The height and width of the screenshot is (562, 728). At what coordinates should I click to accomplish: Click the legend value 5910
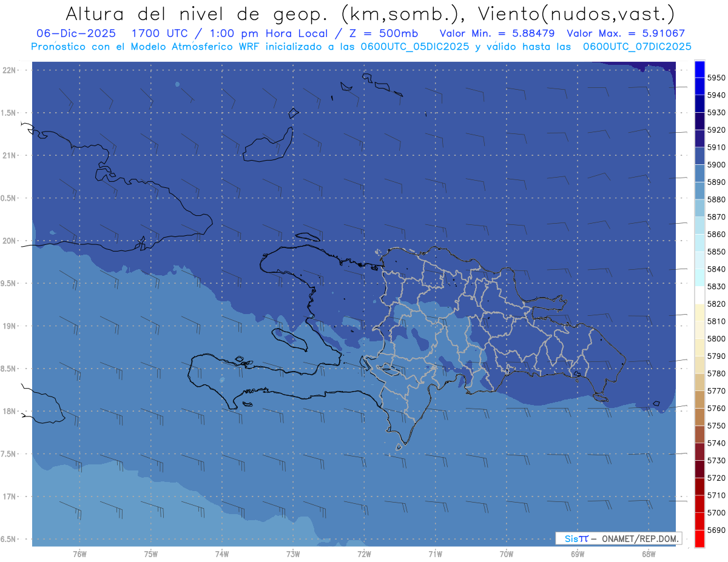pyautogui.click(x=716, y=147)
